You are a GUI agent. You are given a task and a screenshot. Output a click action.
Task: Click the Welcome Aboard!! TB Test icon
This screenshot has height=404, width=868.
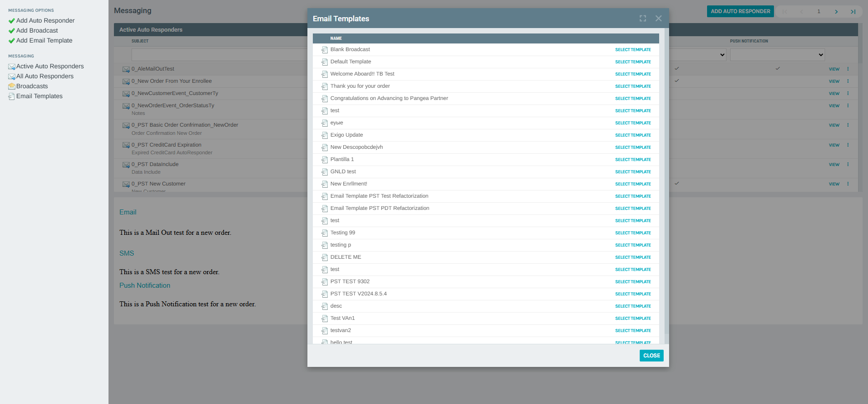325,74
